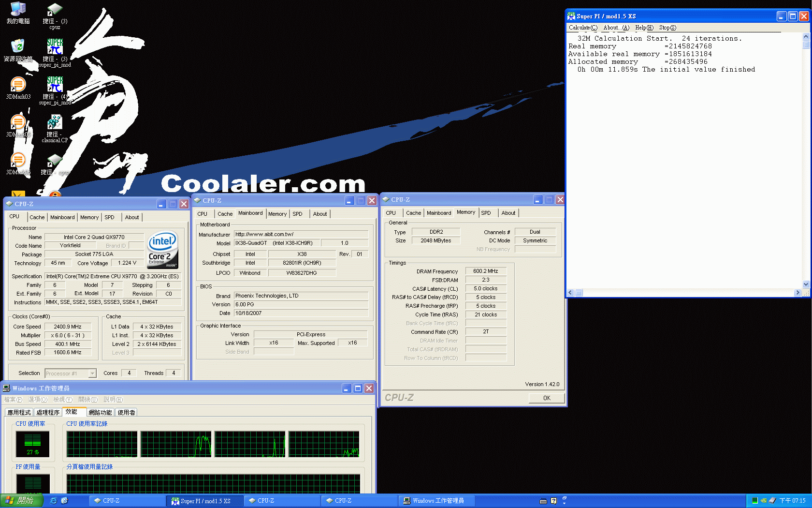Switch to 應用程式 tab in Task Manager

pos(19,412)
